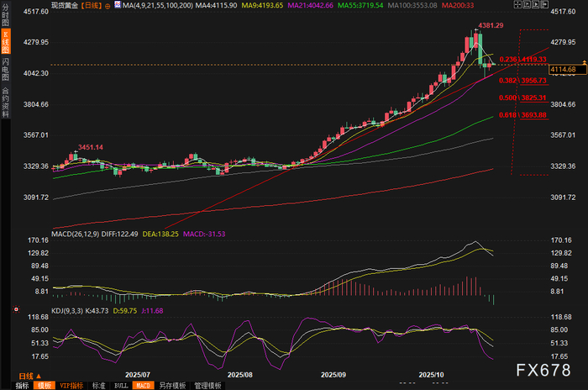Image resolution: width=588 pixels, height=390 pixels.
Task: Toggle the MACD indicator button
Action: click(x=144, y=385)
